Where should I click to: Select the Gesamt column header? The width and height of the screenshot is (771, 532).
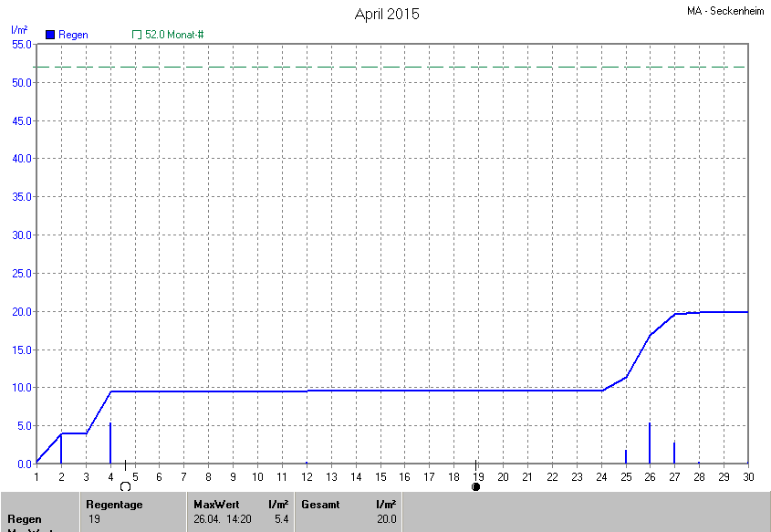click(320, 504)
